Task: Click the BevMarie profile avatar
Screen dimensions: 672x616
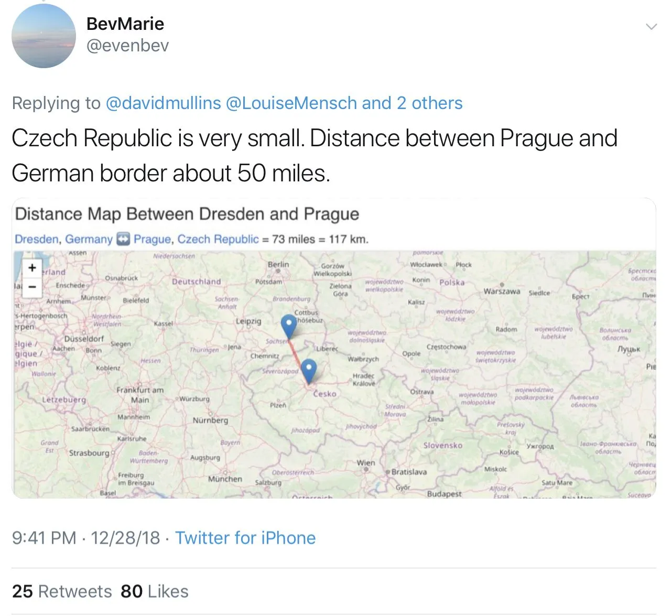Action: [x=44, y=36]
